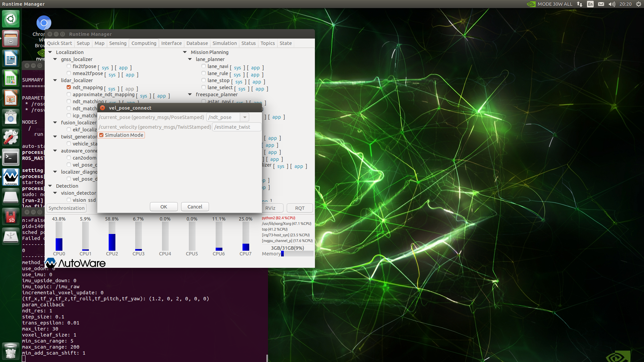The width and height of the screenshot is (644, 362).
Task: Switch to the Quick Start tab
Action: point(59,43)
